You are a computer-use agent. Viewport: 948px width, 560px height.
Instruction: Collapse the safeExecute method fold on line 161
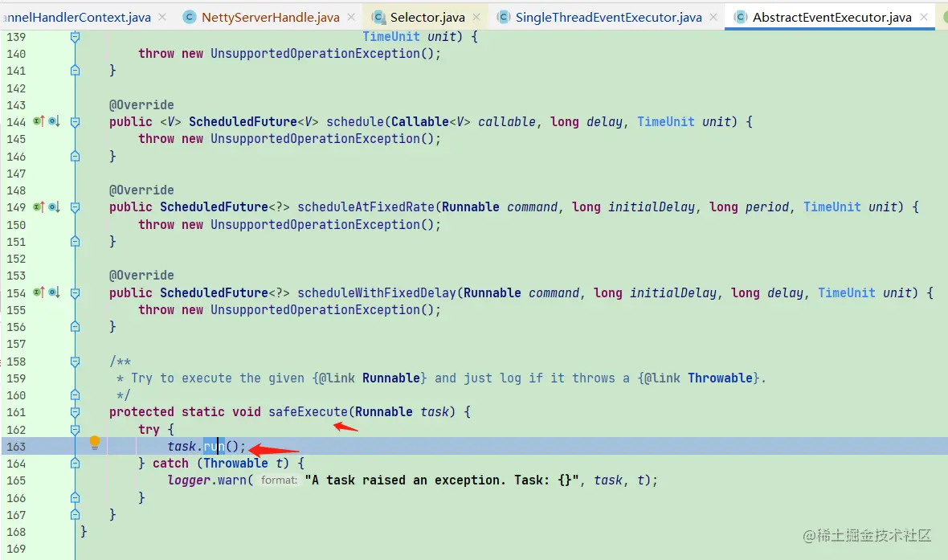[75, 412]
